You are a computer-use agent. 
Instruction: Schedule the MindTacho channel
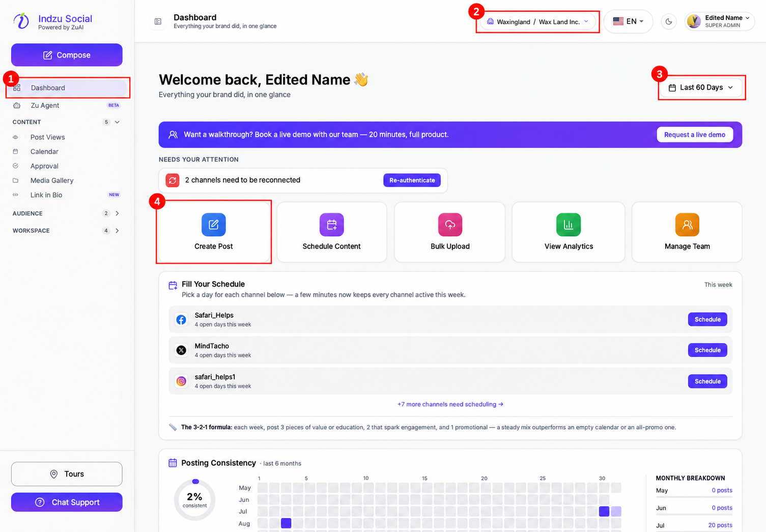point(707,350)
